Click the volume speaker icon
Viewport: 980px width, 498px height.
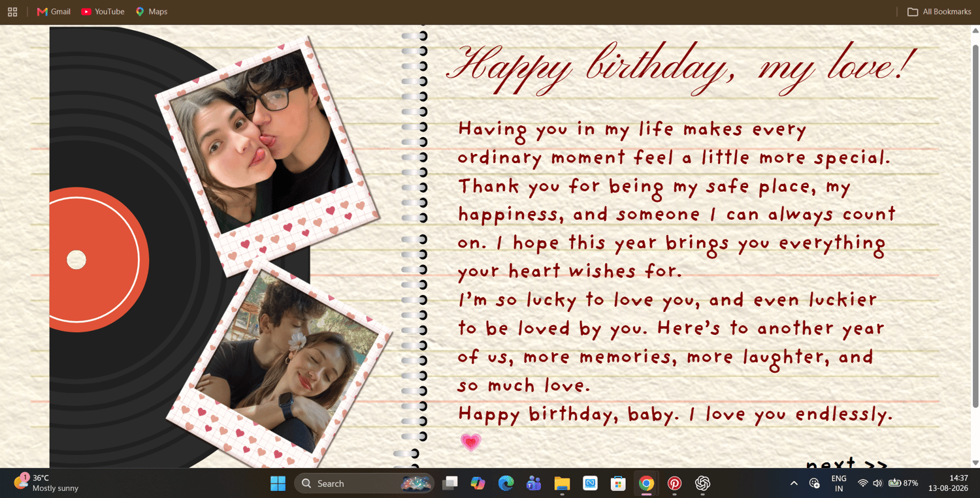pyautogui.click(x=877, y=483)
